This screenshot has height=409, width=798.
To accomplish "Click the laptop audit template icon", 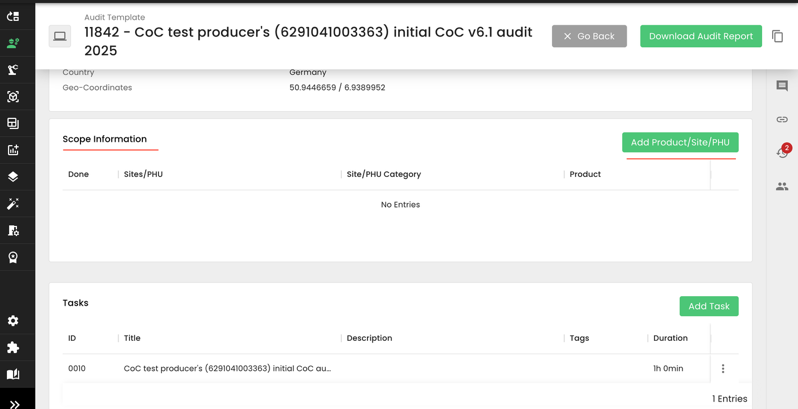I will tap(60, 37).
